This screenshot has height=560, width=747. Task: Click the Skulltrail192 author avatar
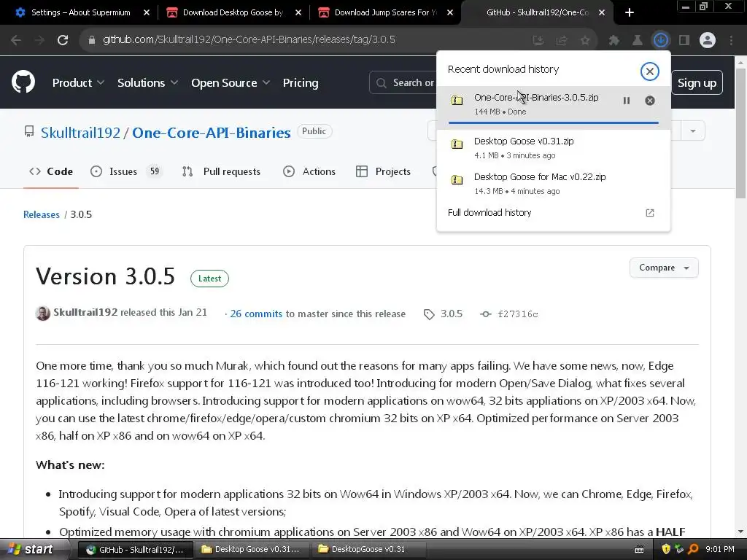point(43,314)
